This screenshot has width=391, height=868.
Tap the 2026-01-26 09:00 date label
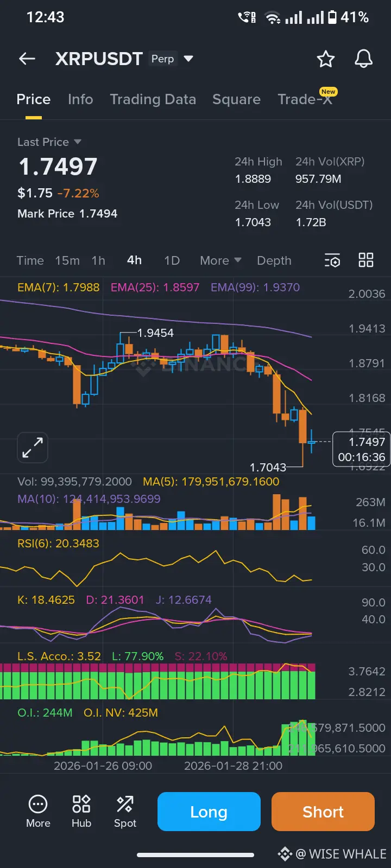pos(103,766)
